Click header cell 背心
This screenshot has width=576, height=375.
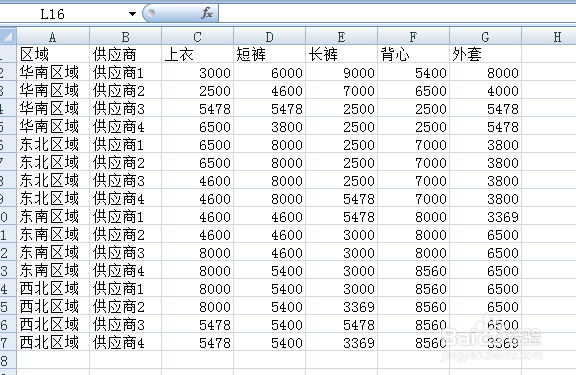pyautogui.click(x=413, y=54)
